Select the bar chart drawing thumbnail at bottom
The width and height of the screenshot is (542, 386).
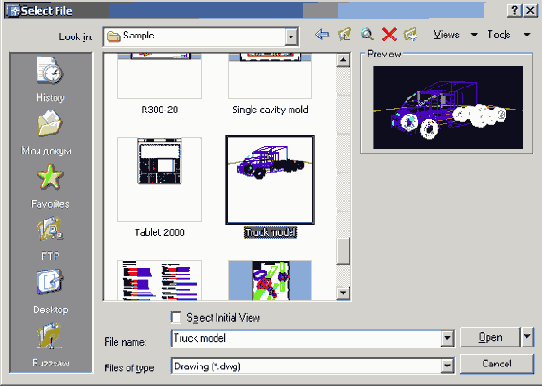pos(159,280)
